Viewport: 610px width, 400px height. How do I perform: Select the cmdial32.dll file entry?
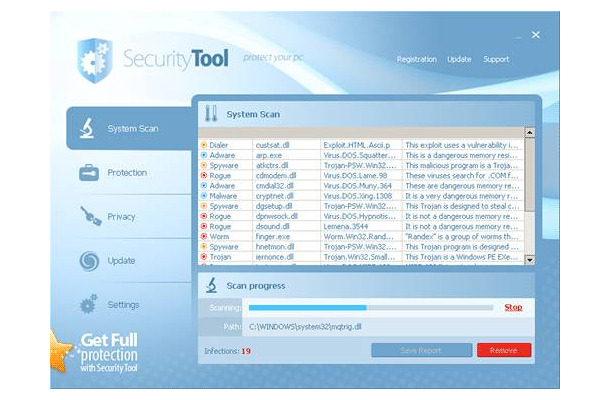275,186
